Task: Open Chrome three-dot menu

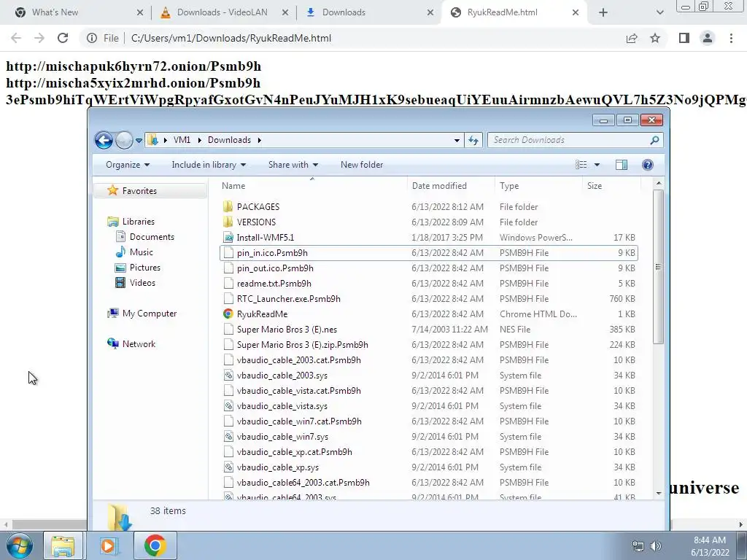Action: tap(731, 38)
